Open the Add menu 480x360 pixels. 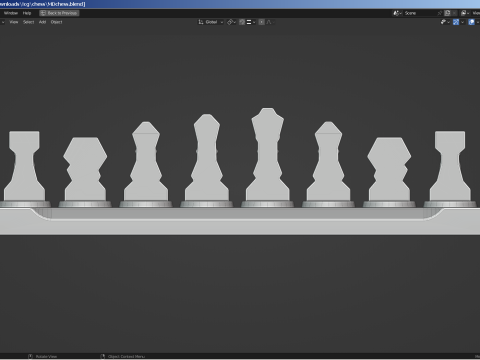pyautogui.click(x=42, y=22)
